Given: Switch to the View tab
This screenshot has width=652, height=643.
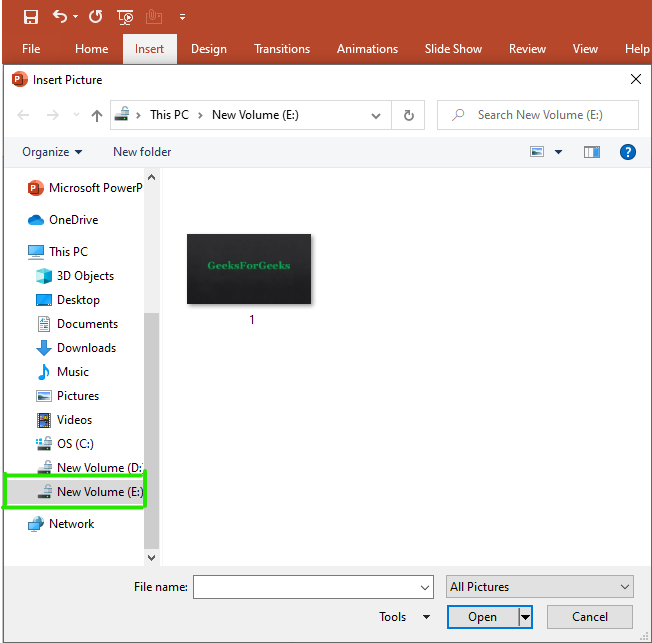Looking at the screenshot, I should click(x=585, y=49).
